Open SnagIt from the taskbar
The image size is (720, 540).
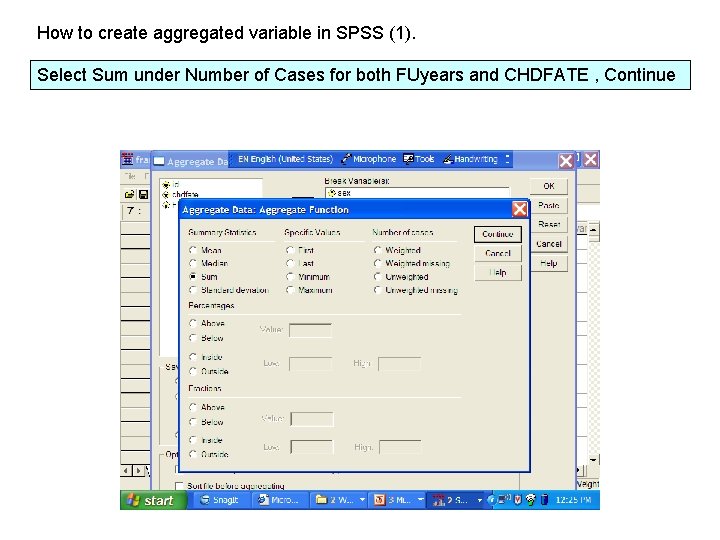(x=220, y=500)
